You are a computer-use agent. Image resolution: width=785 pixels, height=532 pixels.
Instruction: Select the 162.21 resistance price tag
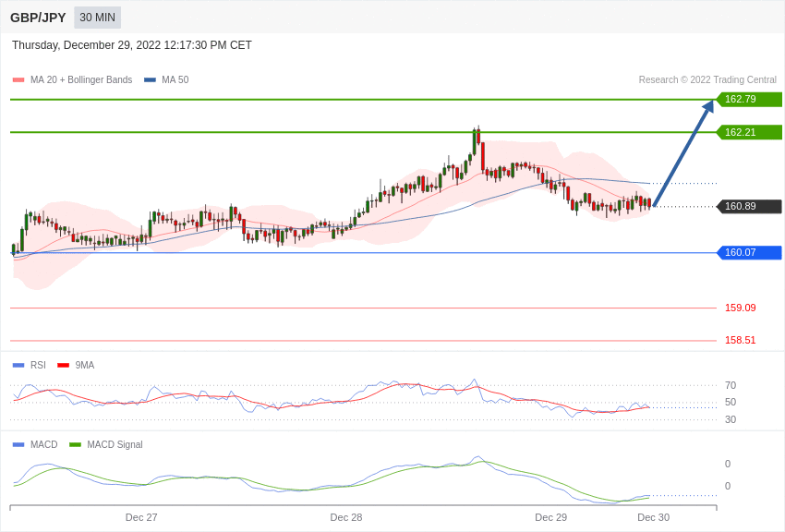click(x=749, y=132)
